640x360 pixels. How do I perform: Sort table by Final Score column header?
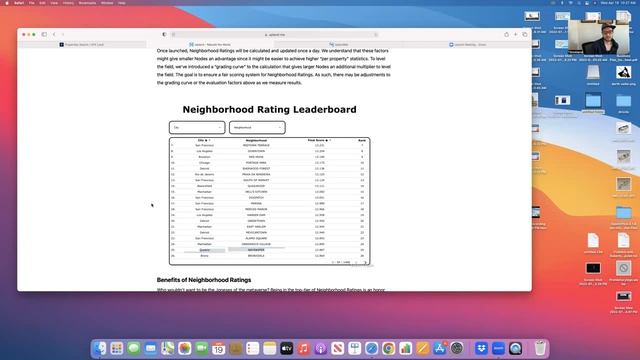pos(318,140)
